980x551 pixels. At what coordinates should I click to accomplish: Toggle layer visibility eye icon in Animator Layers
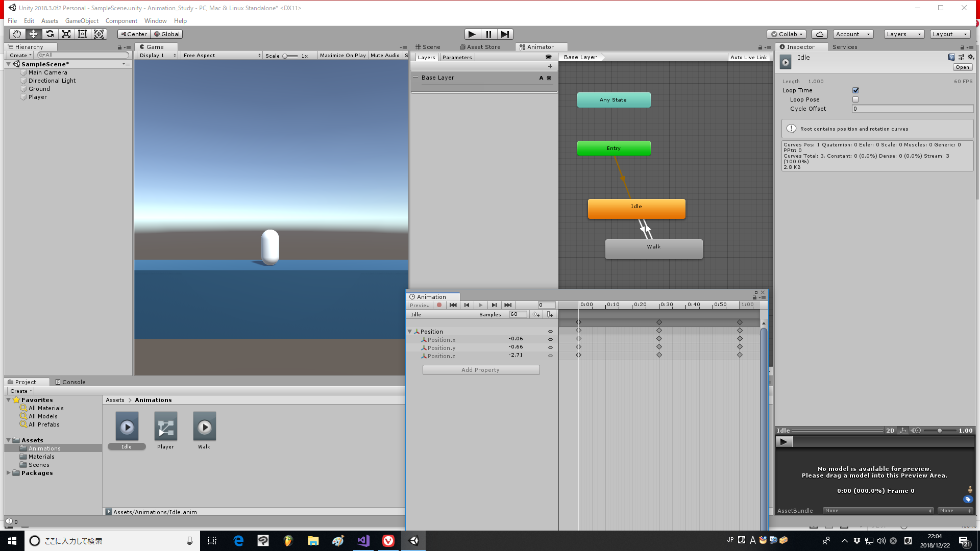550,57
